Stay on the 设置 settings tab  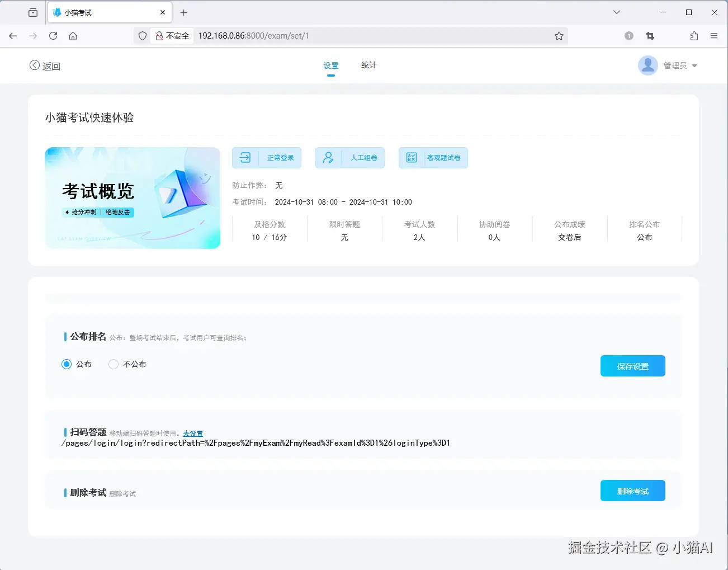(x=331, y=65)
